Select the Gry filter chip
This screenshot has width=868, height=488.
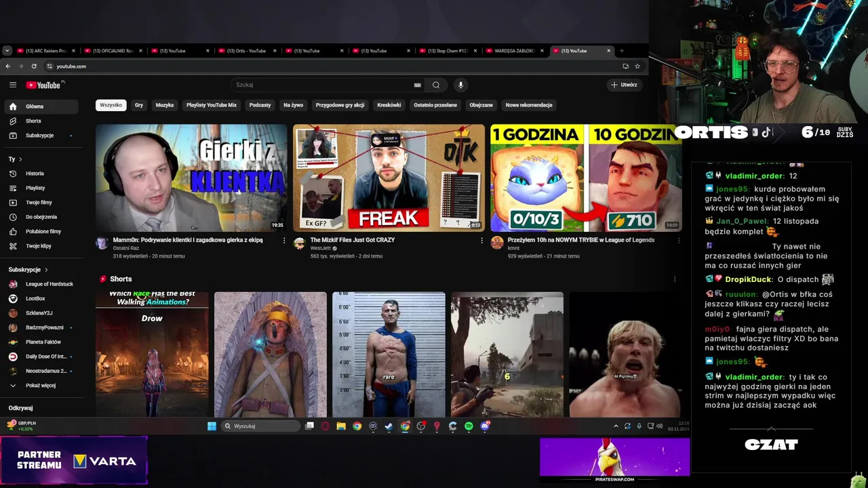(x=139, y=105)
